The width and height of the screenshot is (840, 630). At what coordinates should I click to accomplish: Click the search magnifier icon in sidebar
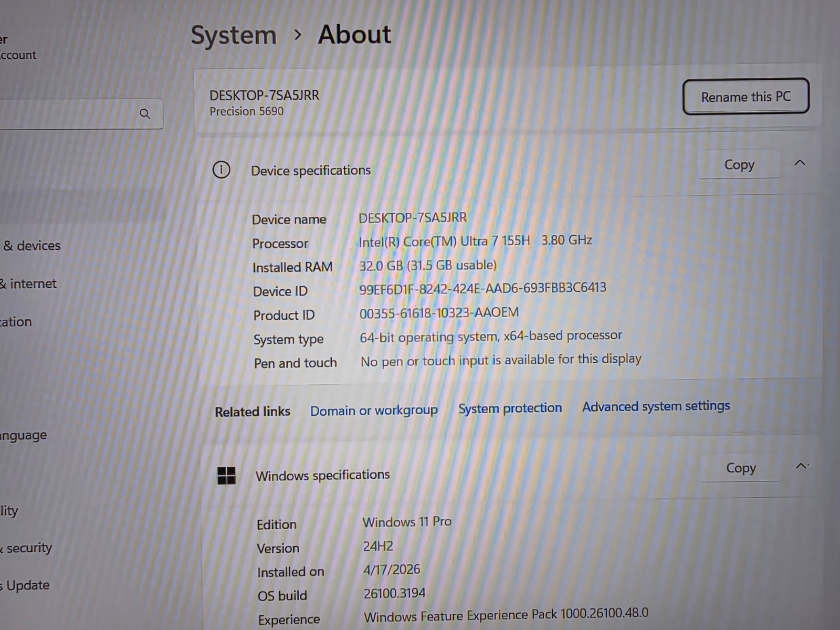click(x=145, y=113)
